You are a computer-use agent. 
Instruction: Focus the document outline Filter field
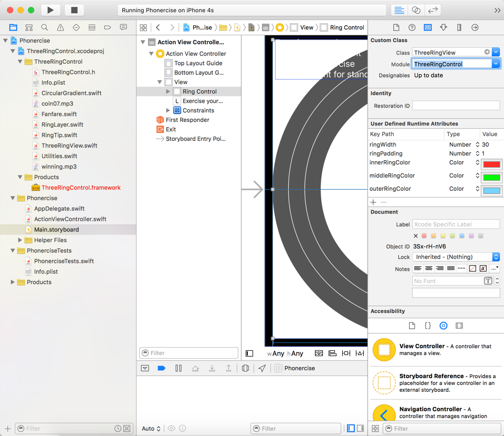coord(188,352)
